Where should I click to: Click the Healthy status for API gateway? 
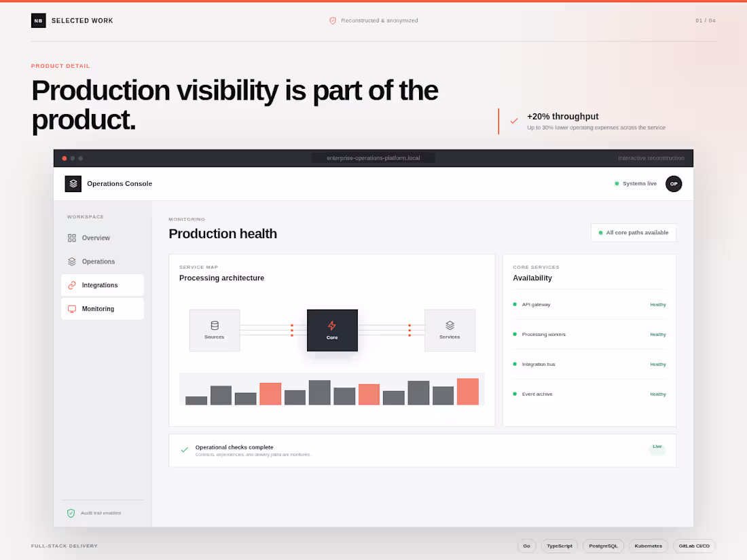click(x=658, y=305)
